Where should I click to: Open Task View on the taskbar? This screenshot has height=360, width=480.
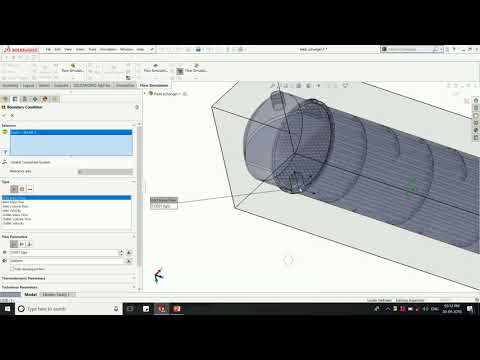pyautogui.click(x=130, y=309)
